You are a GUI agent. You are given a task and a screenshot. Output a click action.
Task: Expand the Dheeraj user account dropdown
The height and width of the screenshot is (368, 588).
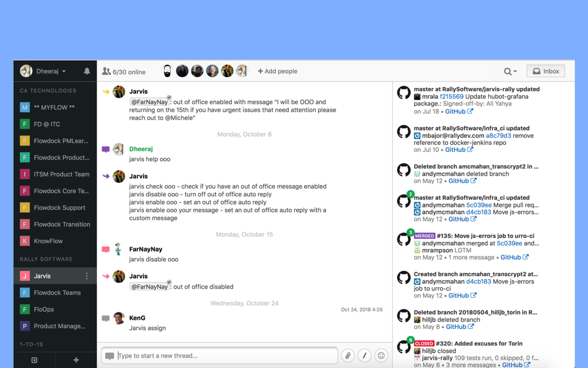[64, 71]
